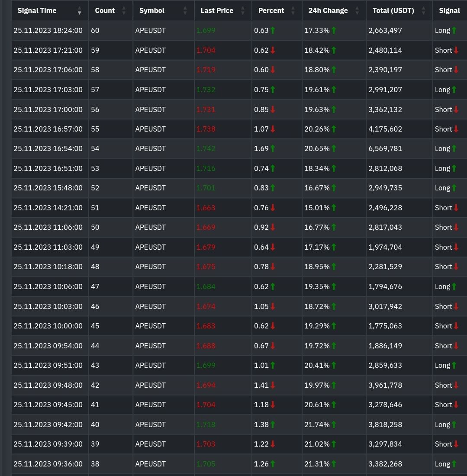The image size is (467, 476).
Task: Click the 24h change value 18.95%
Action: [317, 267]
